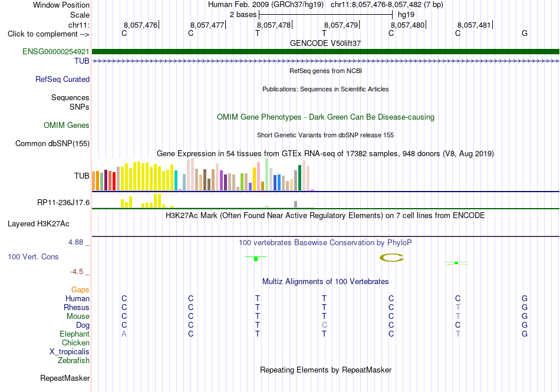
Task: Click the -4.5 PhyloP lower scale value
Action: tap(77, 272)
